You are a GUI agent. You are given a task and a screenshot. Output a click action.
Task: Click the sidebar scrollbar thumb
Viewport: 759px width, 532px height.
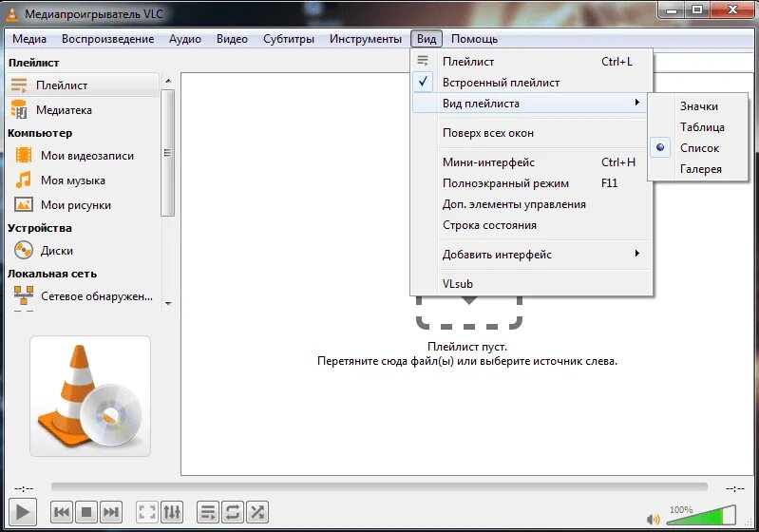(x=167, y=153)
